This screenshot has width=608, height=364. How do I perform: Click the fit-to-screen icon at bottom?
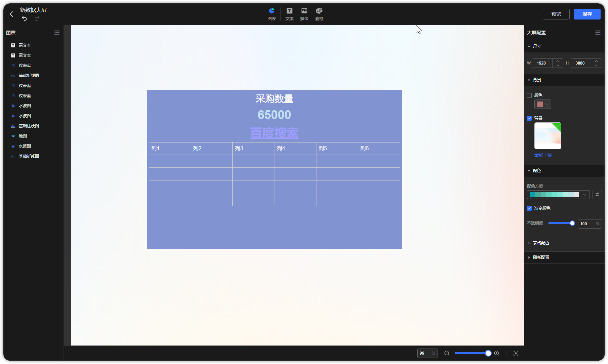coord(516,353)
